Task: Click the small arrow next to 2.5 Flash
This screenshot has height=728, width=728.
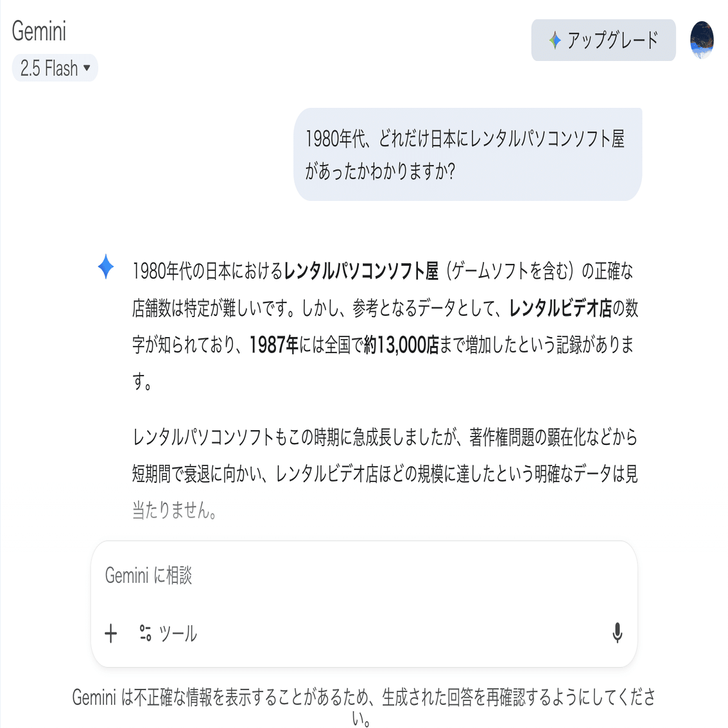Action: [87, 68]
